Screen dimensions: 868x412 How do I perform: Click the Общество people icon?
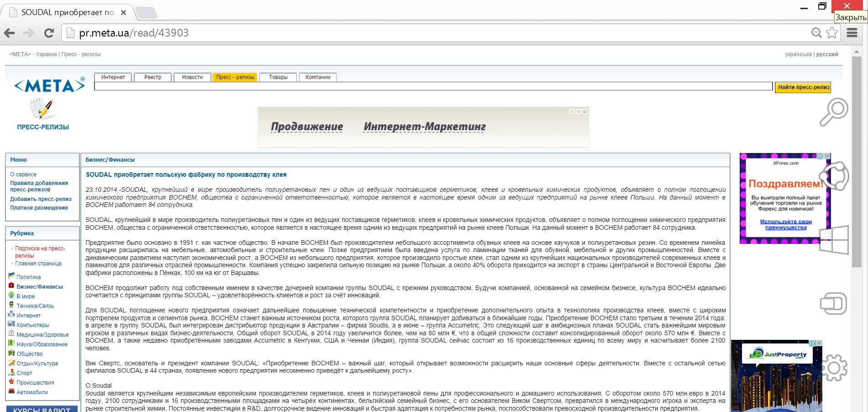click(11, 353)
